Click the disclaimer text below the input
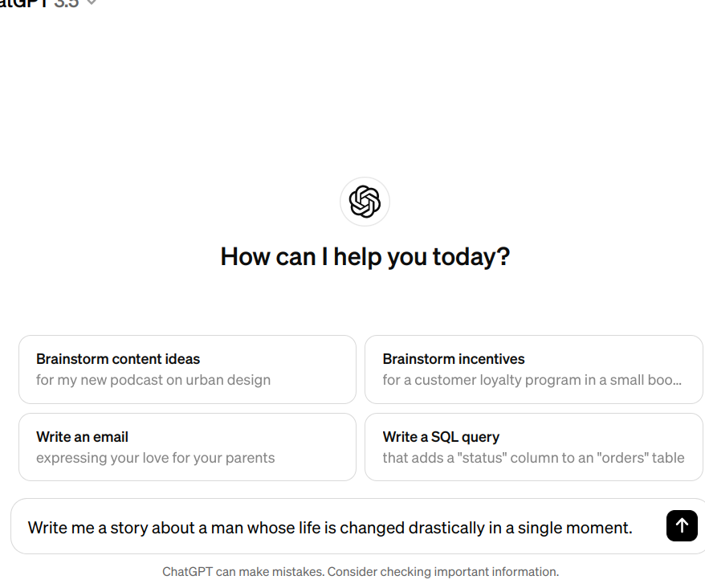 tap(359, 571)
